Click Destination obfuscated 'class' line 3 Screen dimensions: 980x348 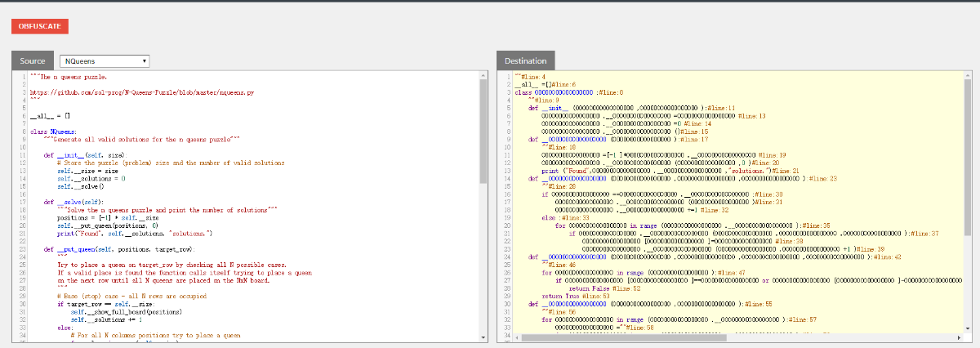pos(569,91)
